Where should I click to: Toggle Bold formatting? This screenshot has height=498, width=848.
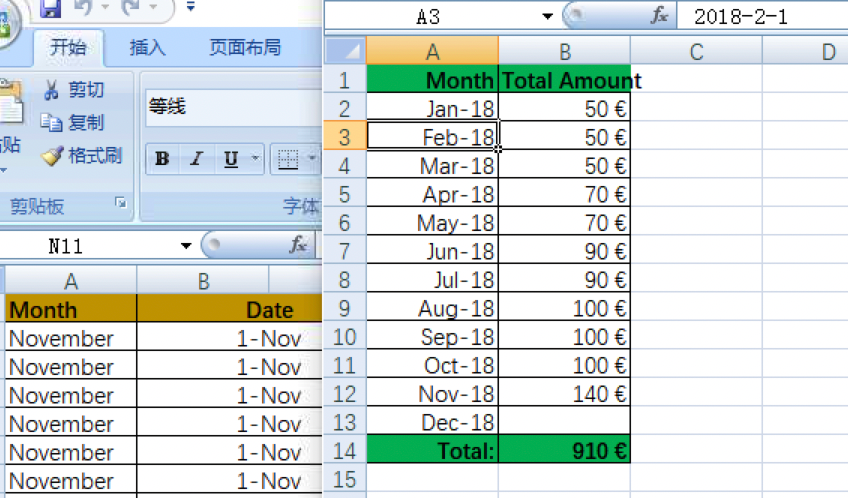coord(162,159)
